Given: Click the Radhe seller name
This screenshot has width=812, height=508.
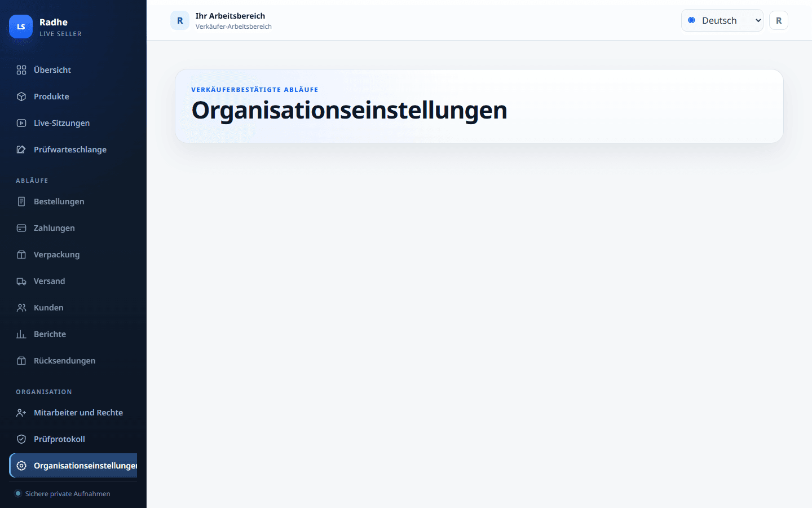Looking at the screenshot, I should [x=54, y=22].
